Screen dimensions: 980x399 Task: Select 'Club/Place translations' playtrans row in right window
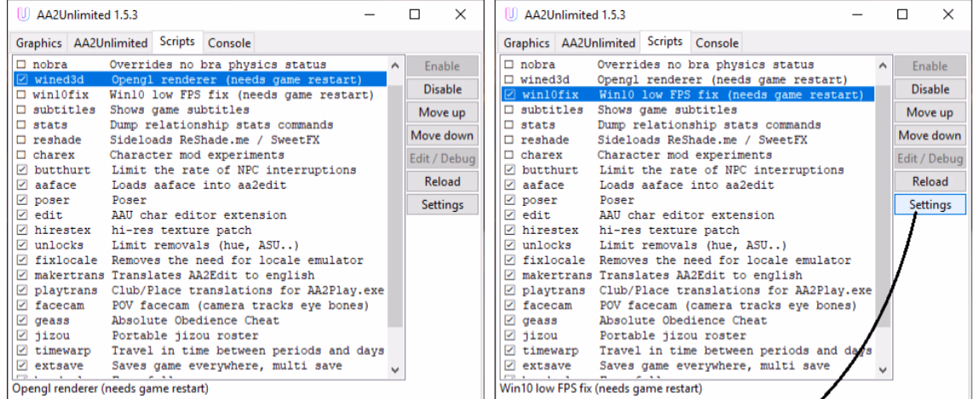pos(687,290)
